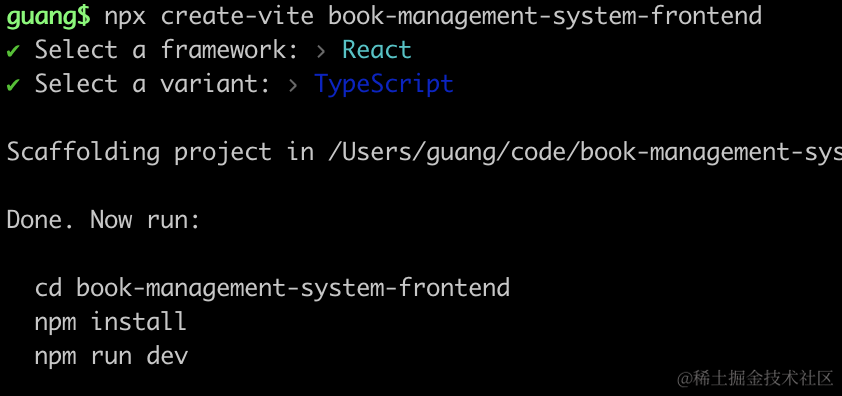
Task: Click the arrow symbol before TypeScript
Action: pos(293,85)
